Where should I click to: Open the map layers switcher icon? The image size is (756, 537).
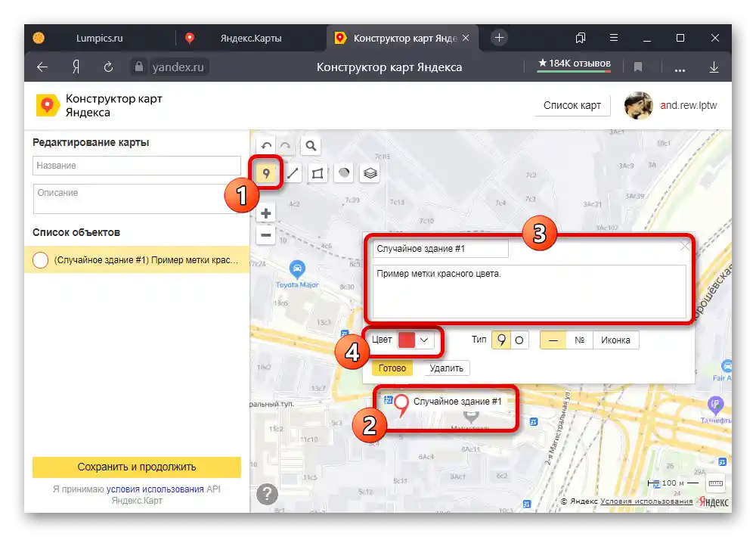click(369, 172)
